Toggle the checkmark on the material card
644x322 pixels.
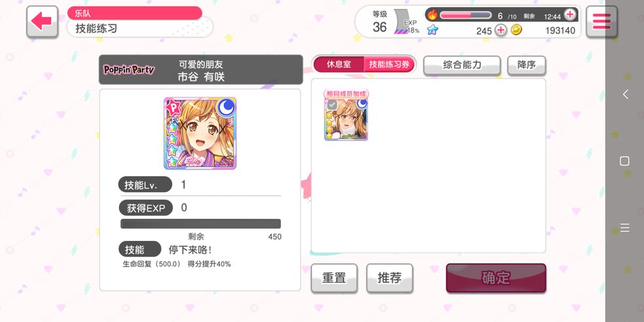coord(332,105)
